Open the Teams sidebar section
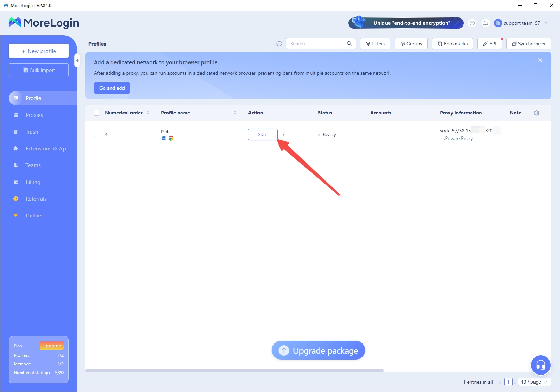Image resolution: width=560 pixels, height=392 pixels. pyautogui.click(x=33, y=165)
